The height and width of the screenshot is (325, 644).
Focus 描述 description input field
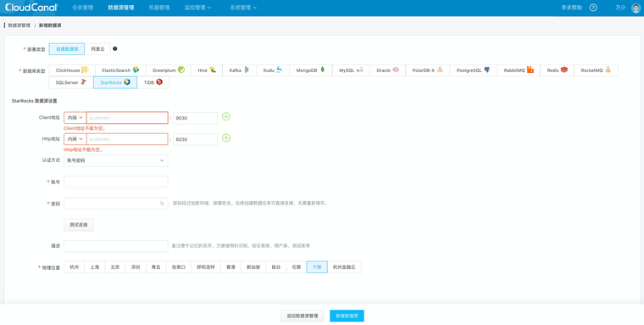coord(116,246)
